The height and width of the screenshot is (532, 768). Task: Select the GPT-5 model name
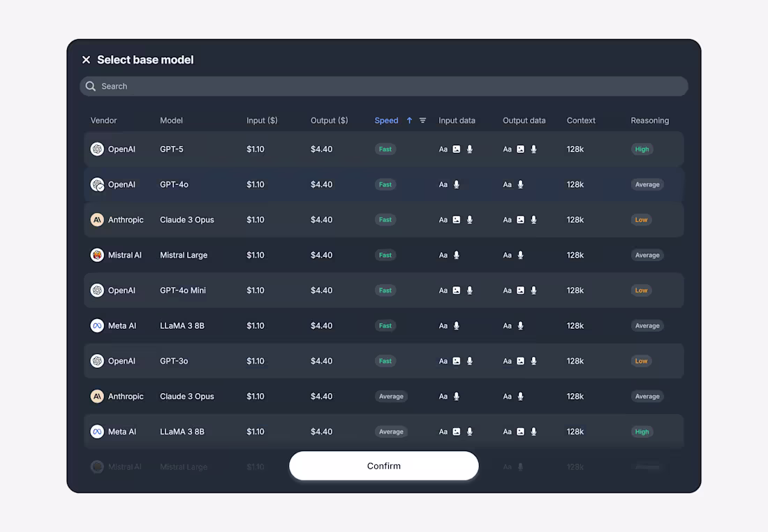pos(172,149)
